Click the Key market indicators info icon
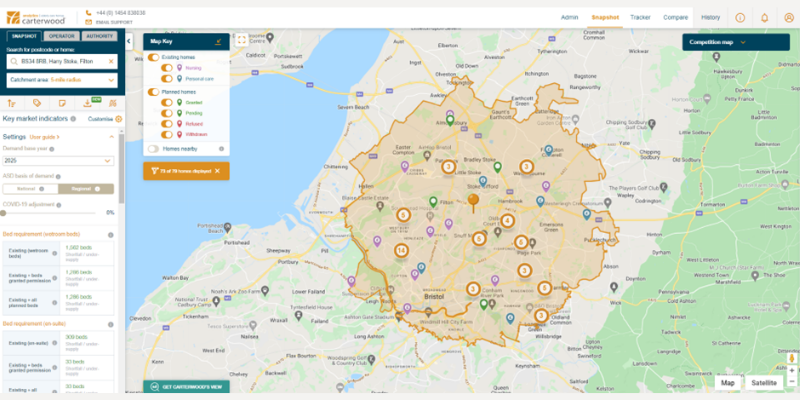This screenshot has width=800, height=400. tap(73, 119)
